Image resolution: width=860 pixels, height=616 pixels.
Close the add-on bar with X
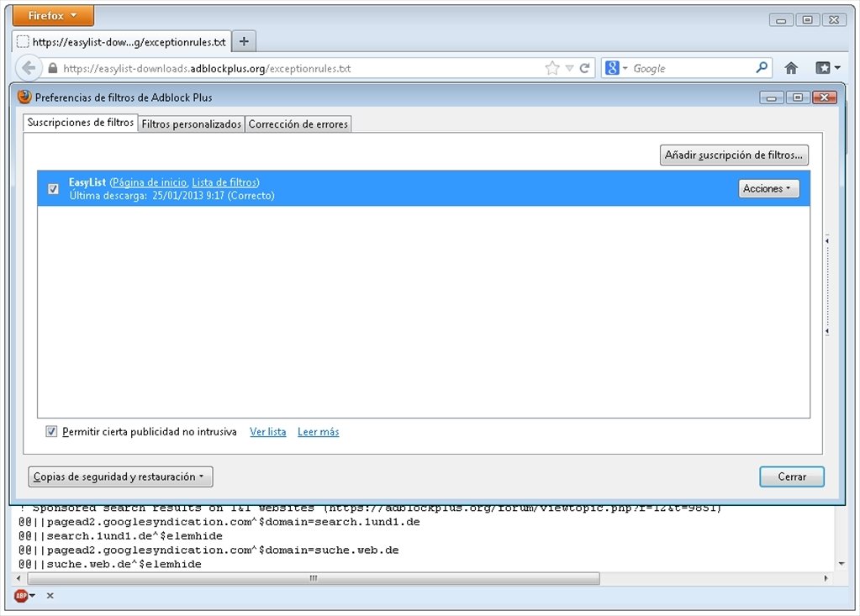click(x=50, y=596)
